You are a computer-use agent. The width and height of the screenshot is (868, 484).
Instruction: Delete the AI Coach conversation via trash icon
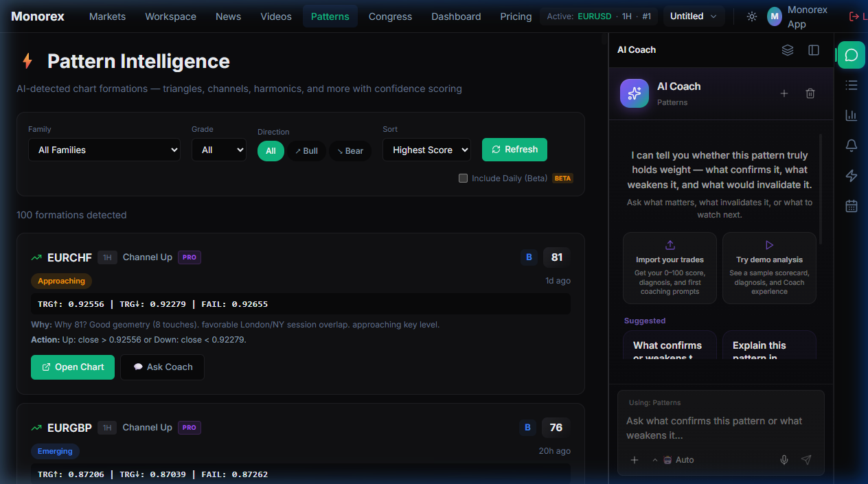click(x=810, y=93)
